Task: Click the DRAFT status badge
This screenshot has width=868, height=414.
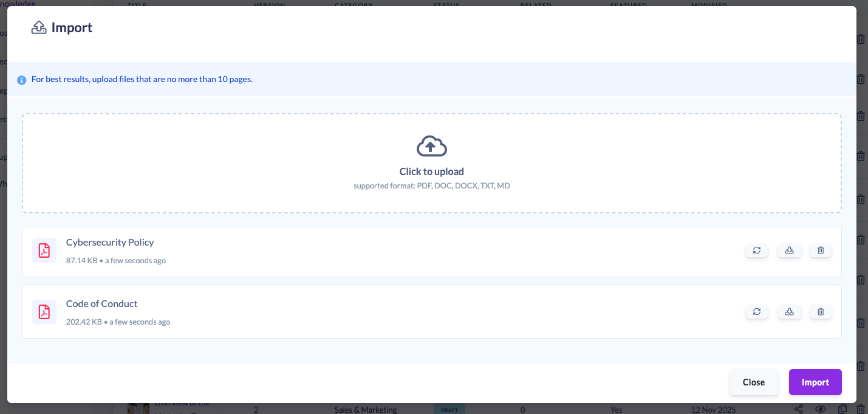Action: click(449, 409)
